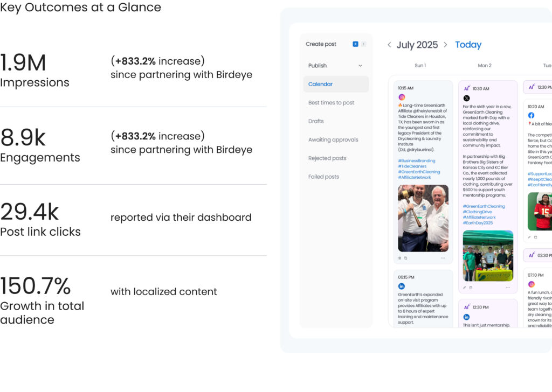Click the blue plus icon beside Create post
The image size is (552, 392).
click(x=355, y=44)
